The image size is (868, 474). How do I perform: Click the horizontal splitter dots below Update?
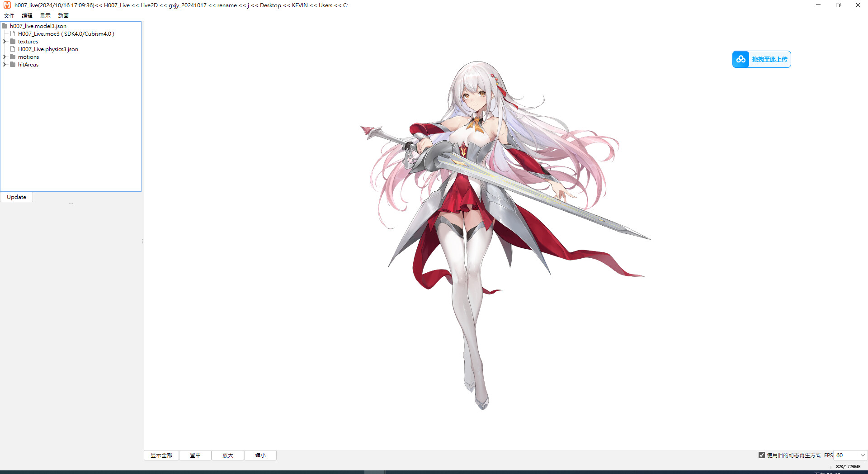tap(71, 204)
